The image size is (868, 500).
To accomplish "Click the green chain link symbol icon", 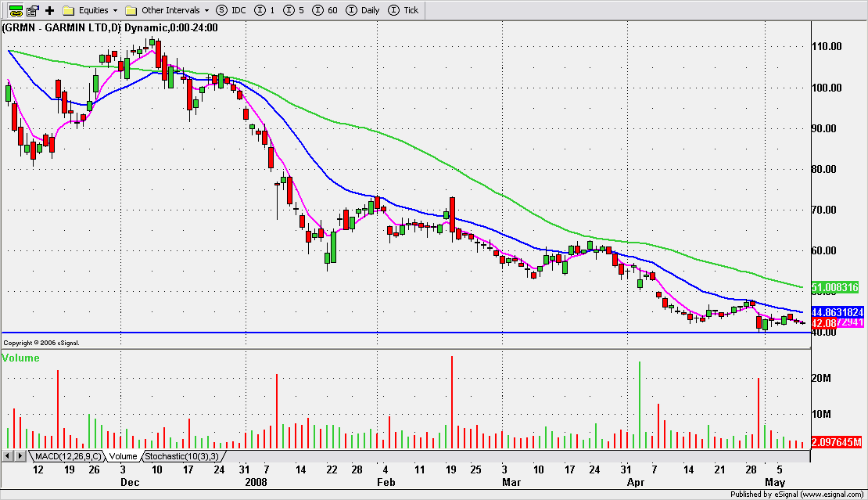I will tap(16, 10).
